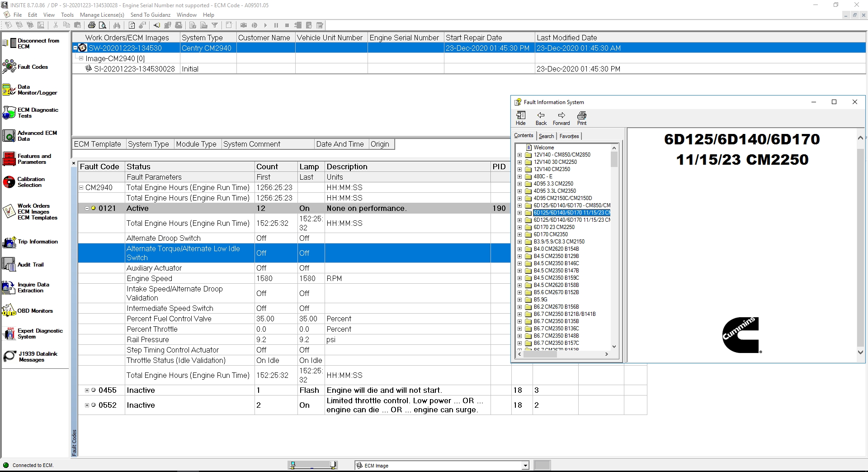
Task: Collapse work order SW-20201223-134530
Action: tap(75, 48)
